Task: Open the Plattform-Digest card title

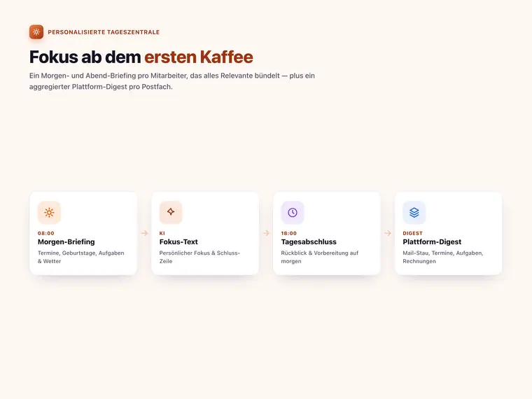Action: pyautogui.click(x=432, y=242)
